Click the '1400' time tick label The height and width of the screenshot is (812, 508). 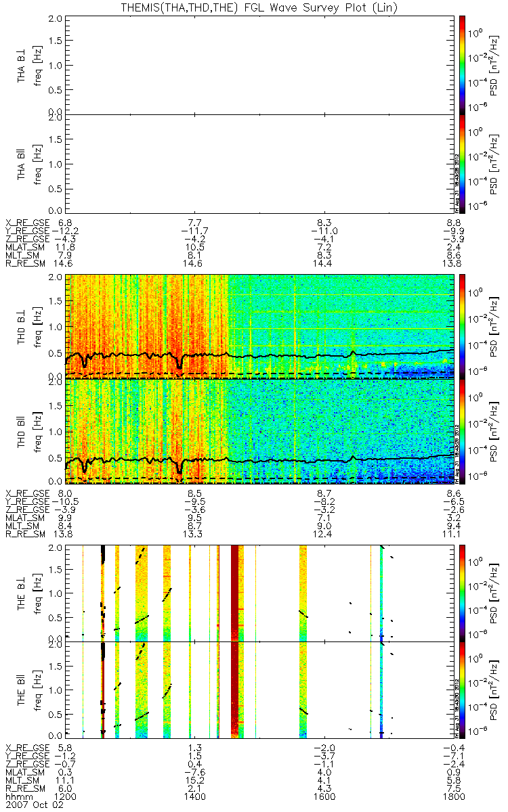pyautogui.click(x=194, y=797)
